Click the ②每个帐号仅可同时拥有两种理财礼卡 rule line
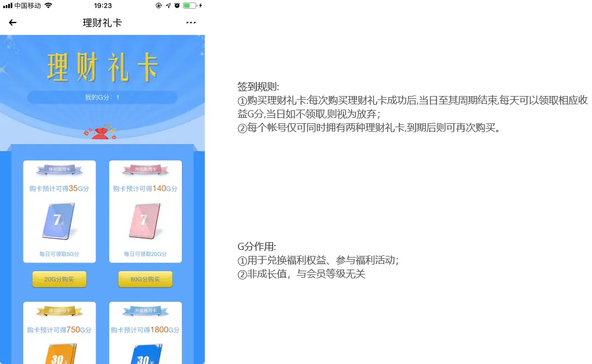The image size is (592, 364). coord(369,128)
